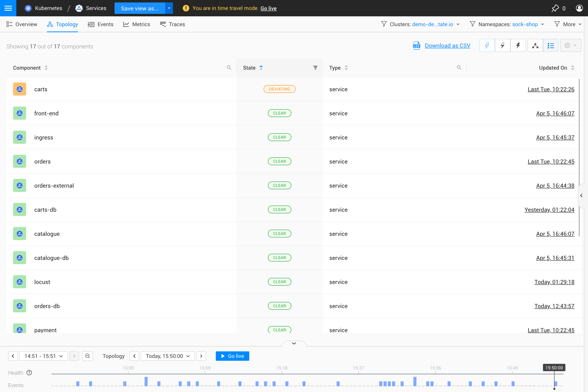Open the Today, 15:50:00 time picker

coord(167,356)
